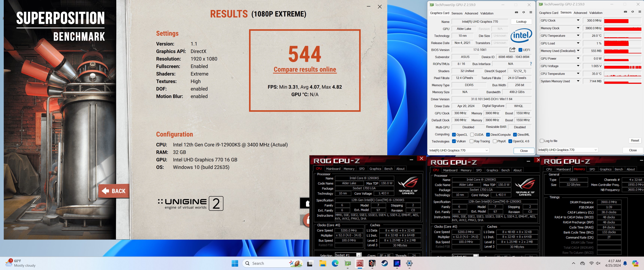Open Validation tab in right GPU-Z window
Viewport: 644px width, 270px height.
[595, 13]
